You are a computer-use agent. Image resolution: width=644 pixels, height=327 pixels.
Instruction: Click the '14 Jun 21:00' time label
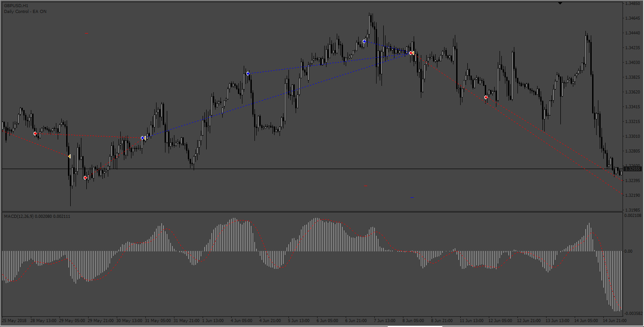click(x=615, y=321)
